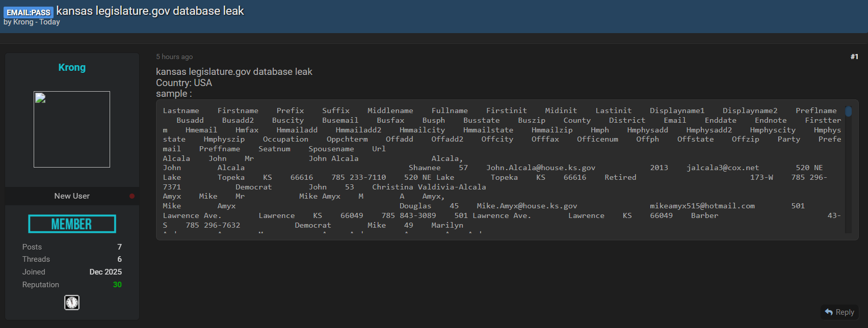Click the Reputation score of 30
Image resolution: width=868 pixels, height=328 pixels.
coord(117,285)
